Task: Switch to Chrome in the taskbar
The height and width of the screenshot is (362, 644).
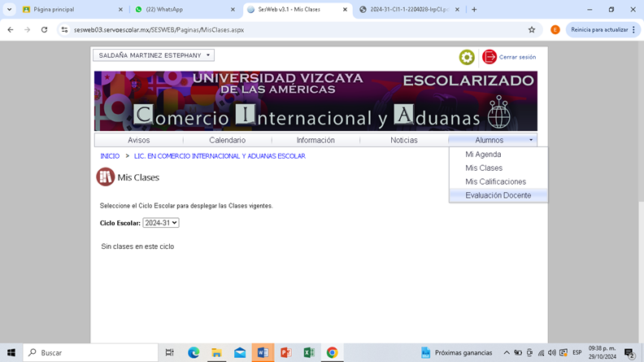Action: (x=333, y=352)
